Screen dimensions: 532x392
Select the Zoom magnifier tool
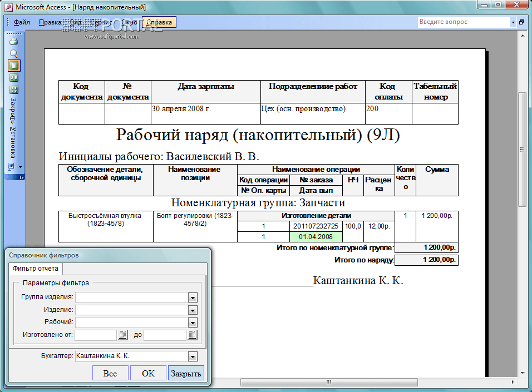click(14, 53)
